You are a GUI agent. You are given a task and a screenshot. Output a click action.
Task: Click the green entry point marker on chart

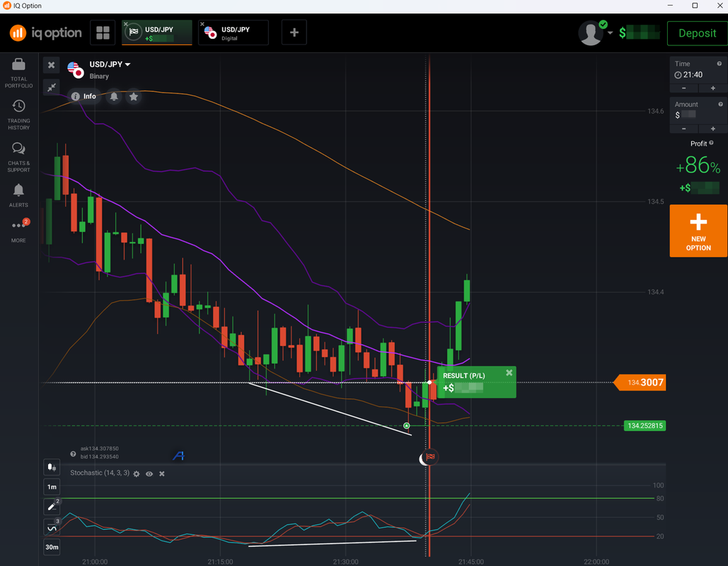point(407,426)
